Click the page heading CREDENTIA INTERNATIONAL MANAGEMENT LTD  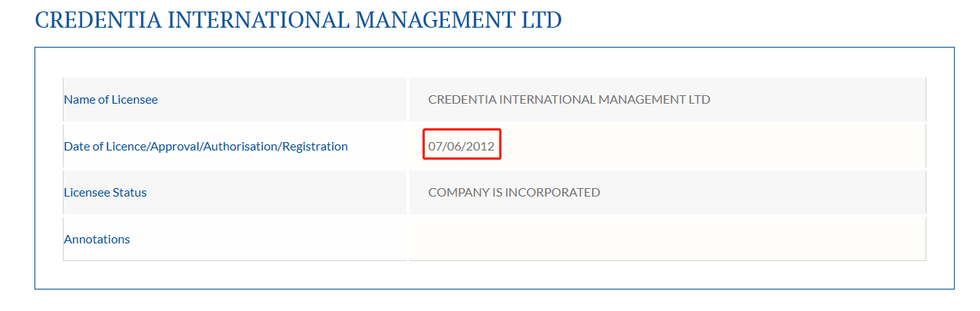point(298,20)
